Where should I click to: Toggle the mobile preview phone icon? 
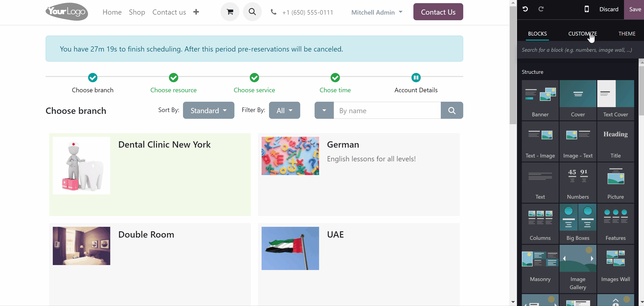pyautogui.click(x=587, y=9)
